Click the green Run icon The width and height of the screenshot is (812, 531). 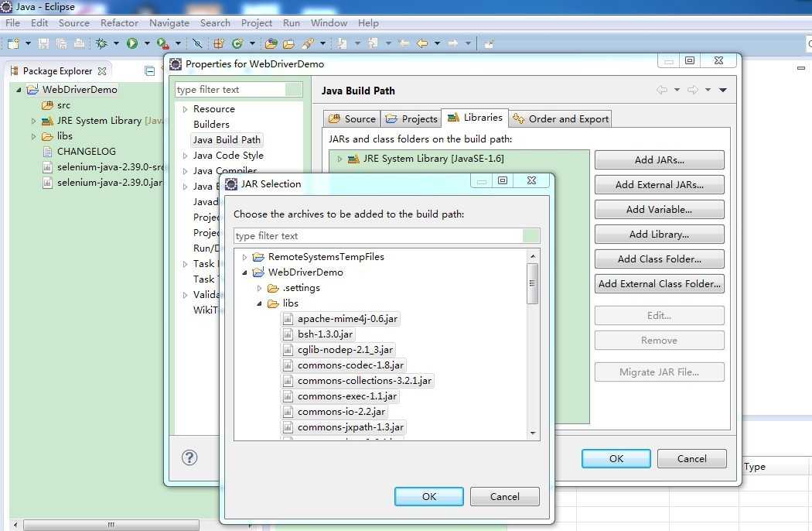pyautogui.click(x=132, y=43)
